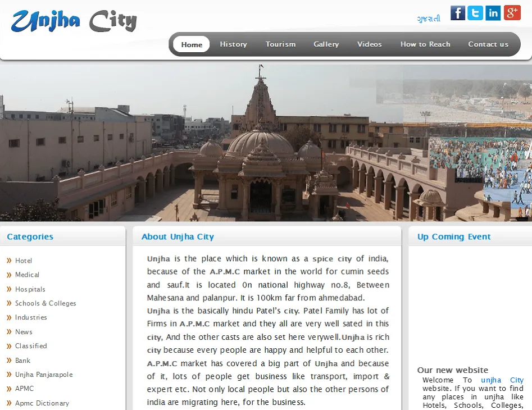532x410 pixels.
Task: Open the Industries category
Action: click(x=31, y=317)
